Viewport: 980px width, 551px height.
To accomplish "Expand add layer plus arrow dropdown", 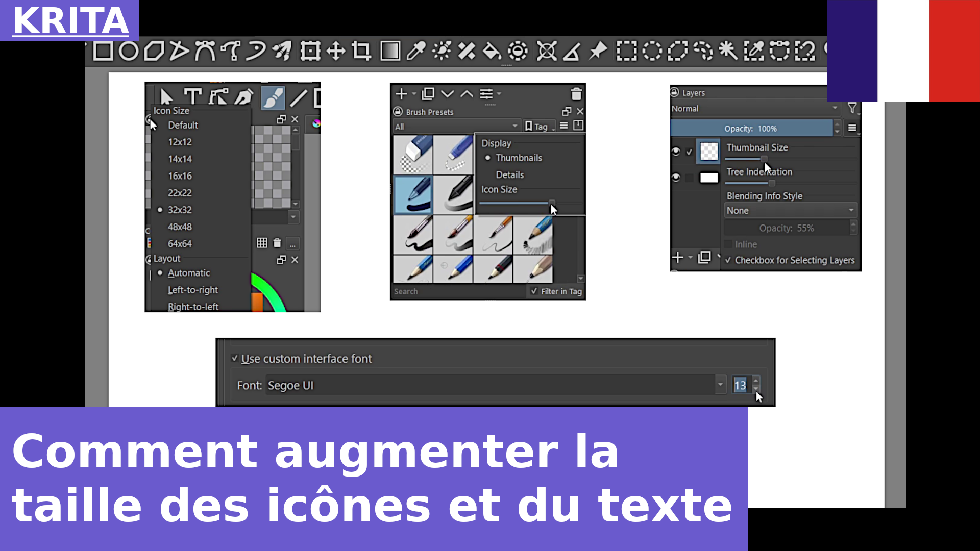I will pos(690,258).
